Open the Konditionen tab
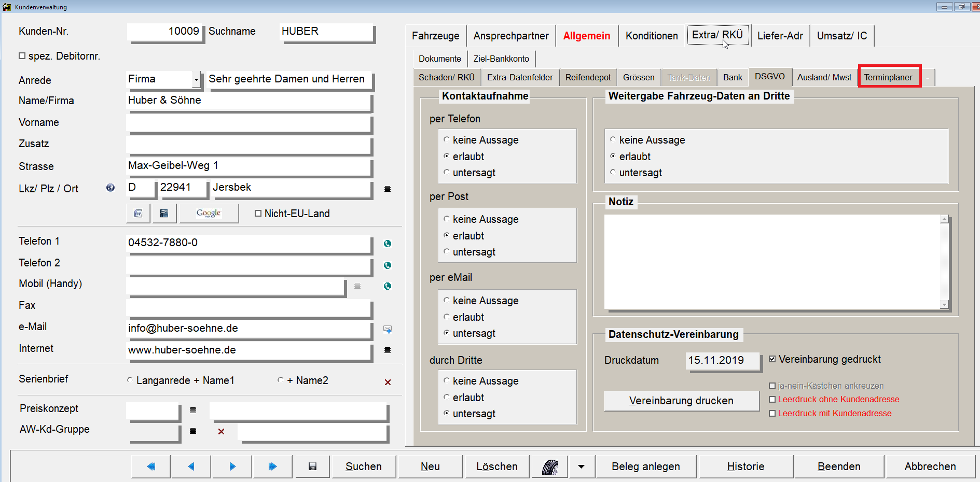Screen dimensions: 980x482 [x=652, y=36]
